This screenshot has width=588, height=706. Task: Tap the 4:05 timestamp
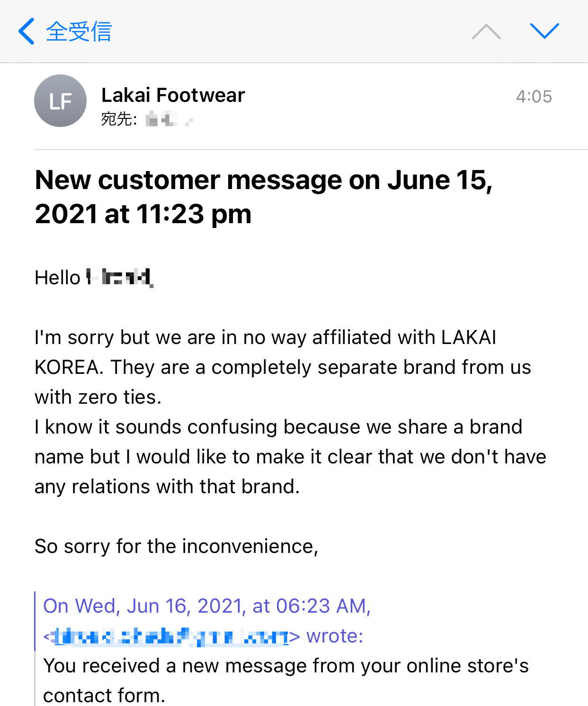(x=534, y=97)
